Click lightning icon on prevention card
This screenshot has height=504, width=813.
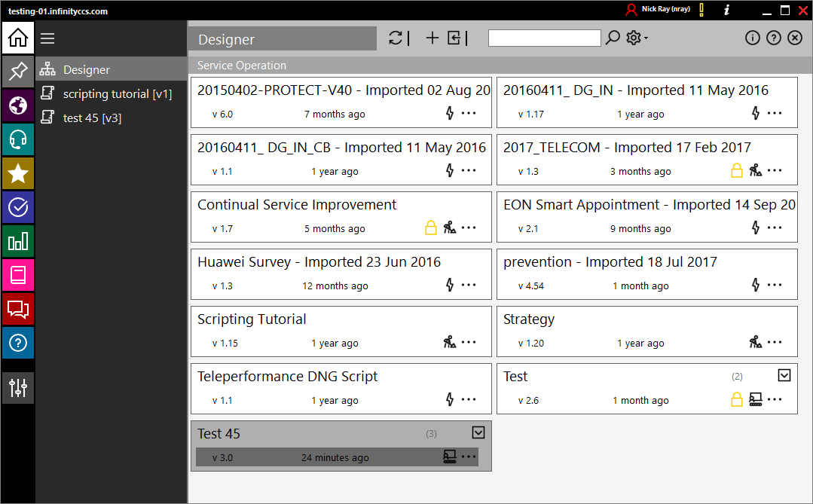(x=756, y=285)
